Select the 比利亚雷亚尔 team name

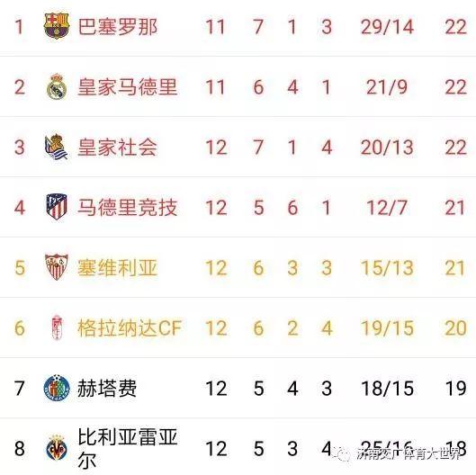(128, 448)
